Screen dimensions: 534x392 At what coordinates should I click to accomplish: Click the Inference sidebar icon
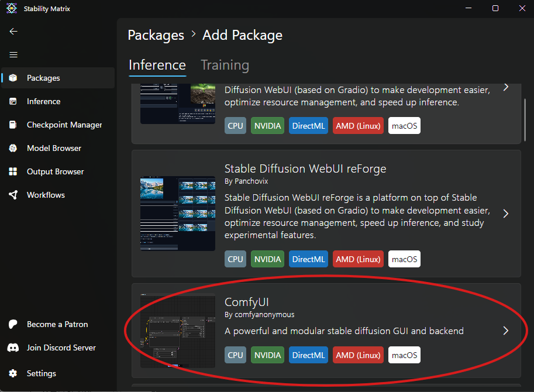13,101
